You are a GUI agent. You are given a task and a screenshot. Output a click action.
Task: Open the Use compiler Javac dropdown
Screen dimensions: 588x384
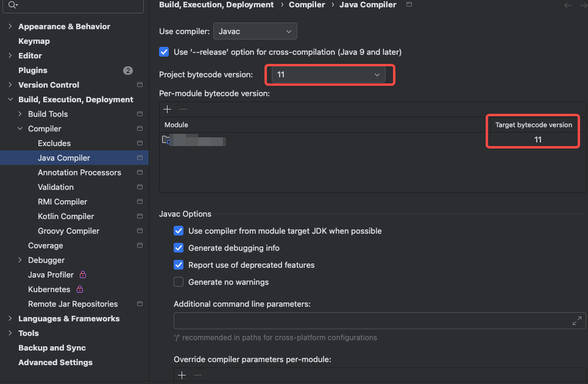(255, 31)
